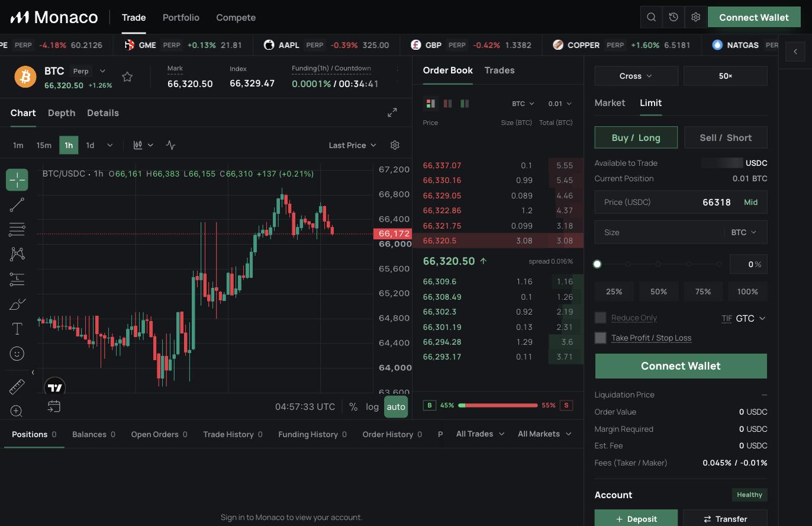Open the history clock icon
The image size is (812, 526).
coord(674,17)
